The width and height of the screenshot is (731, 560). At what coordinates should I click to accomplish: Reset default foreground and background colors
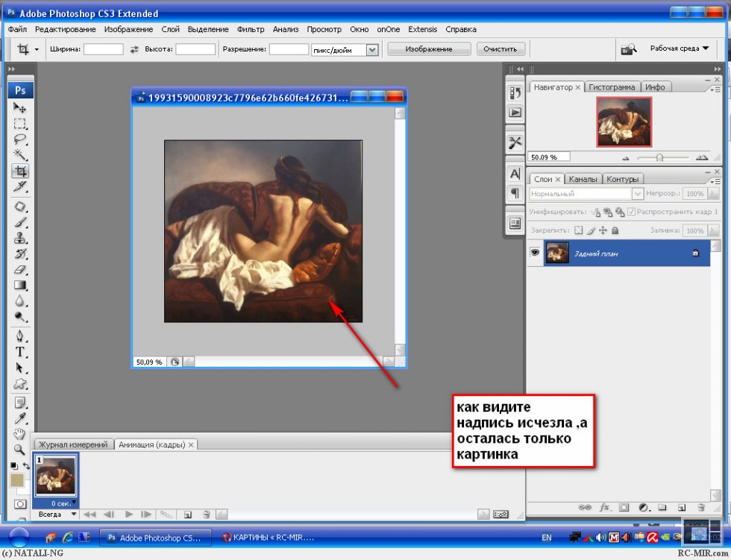[x=14, y=466]
